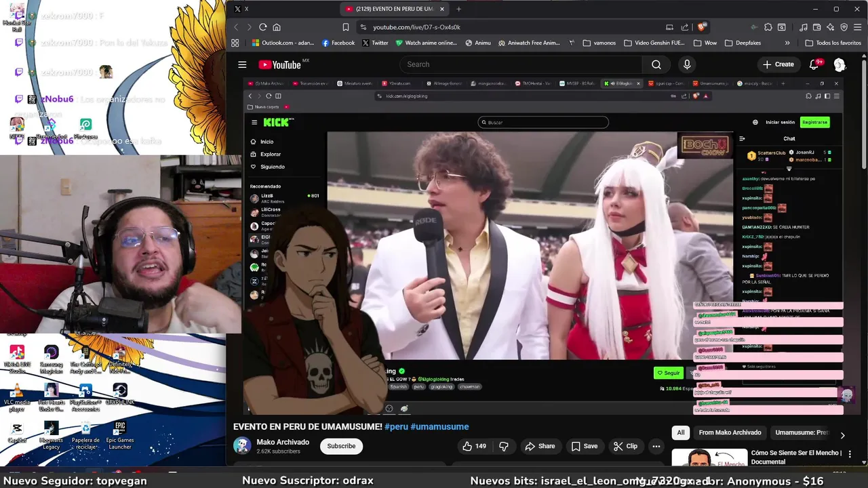Open the Mako Archivado channel name link
This screenshot has height=488, width=868.
(x=283, y=442)
